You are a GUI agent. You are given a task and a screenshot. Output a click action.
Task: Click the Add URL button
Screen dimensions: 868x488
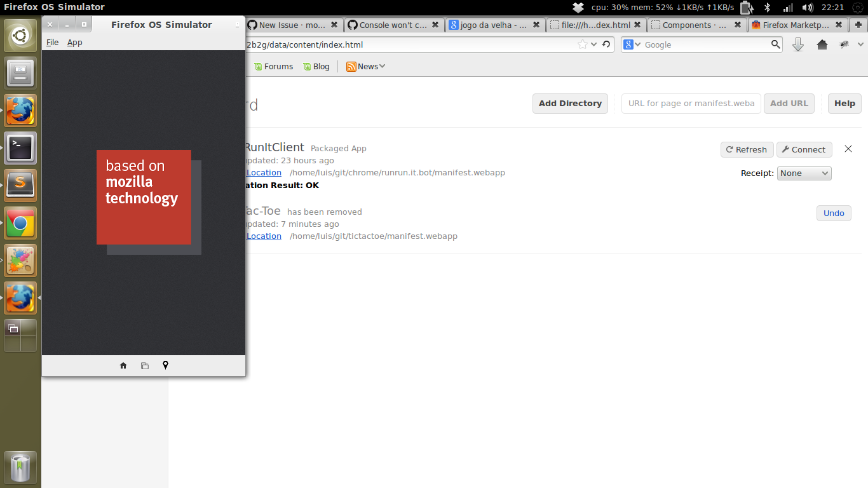[789, 104]
